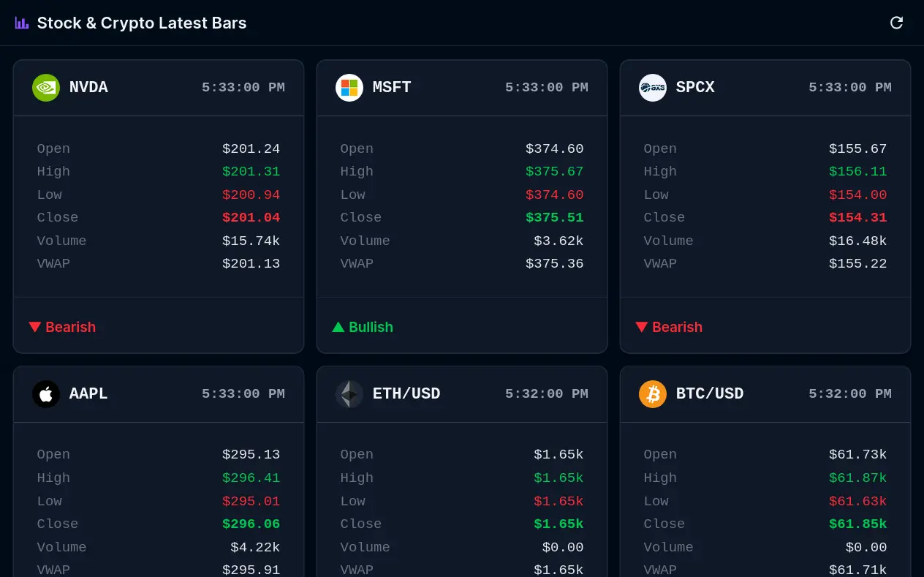Click the SPCX ticker symbol

(x=695, y=88)
